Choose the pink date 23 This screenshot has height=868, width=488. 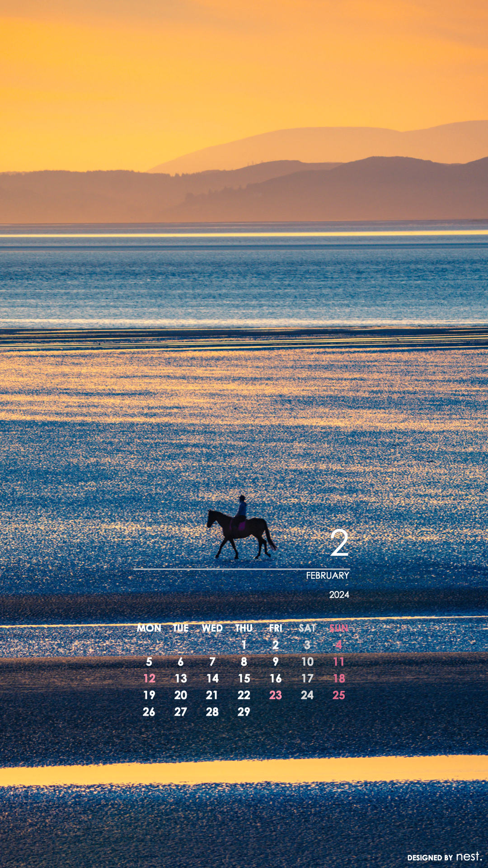tap(276, 695)
